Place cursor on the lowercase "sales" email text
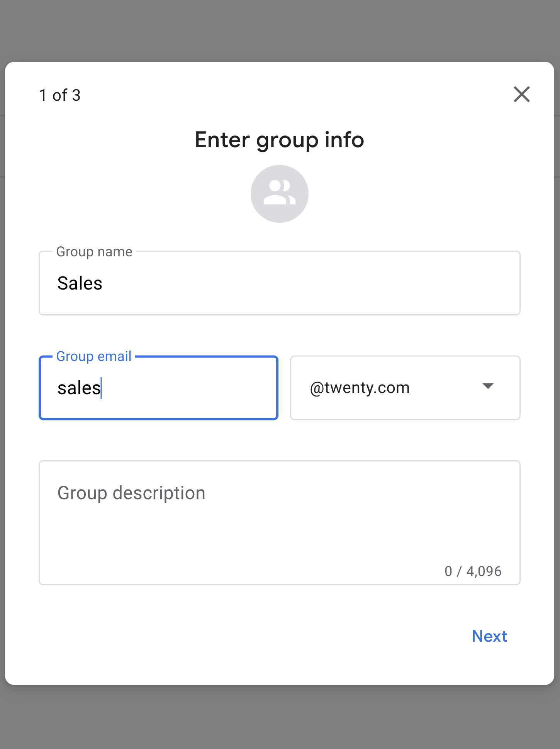This screenshot has width=560, height=749. click(x=79, y=388)
